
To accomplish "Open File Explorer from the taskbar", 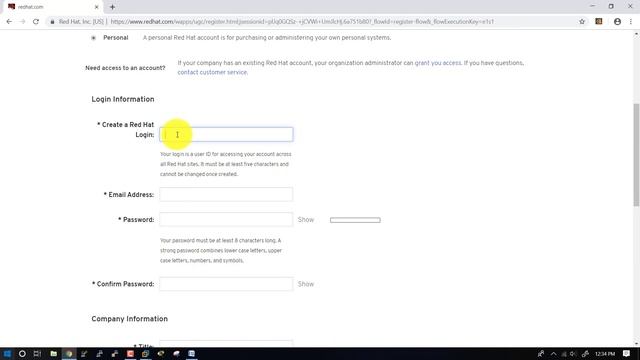I will pyautogui.click(x=53, y=354).
